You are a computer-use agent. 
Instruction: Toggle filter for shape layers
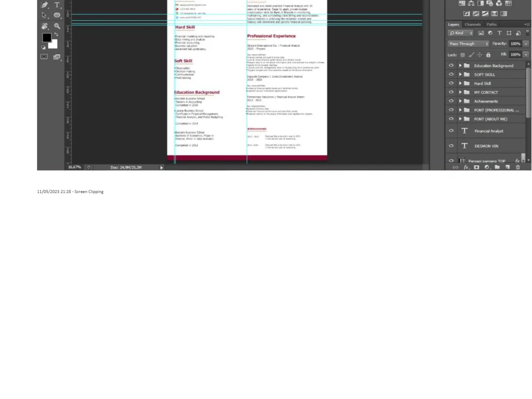click(x=509, y=33)
